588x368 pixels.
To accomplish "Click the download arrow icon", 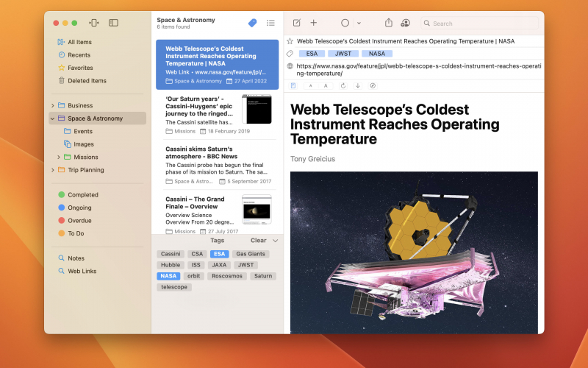I will point(358,85).
